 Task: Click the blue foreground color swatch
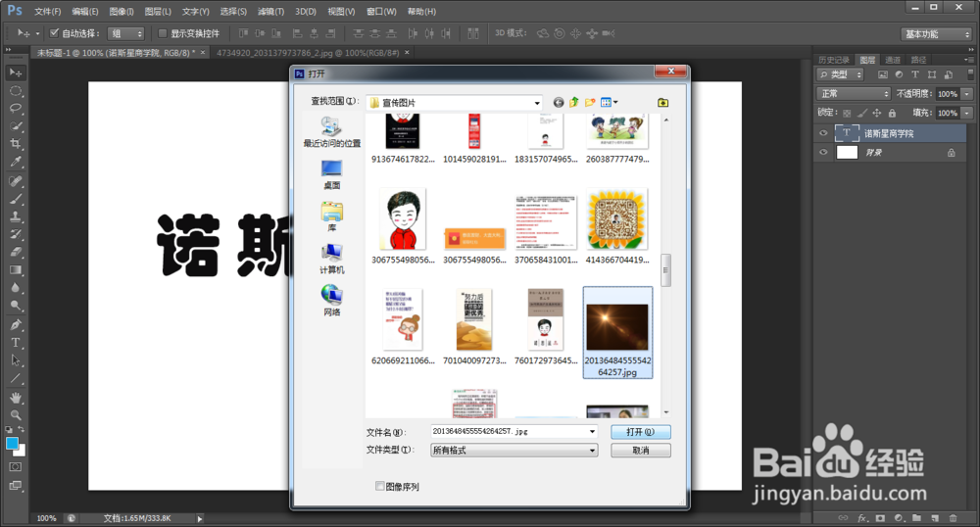(12, 444)
